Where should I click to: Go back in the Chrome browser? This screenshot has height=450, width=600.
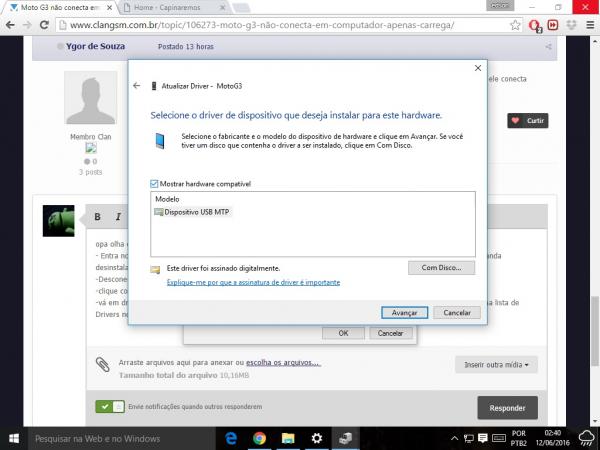point(10,25)
